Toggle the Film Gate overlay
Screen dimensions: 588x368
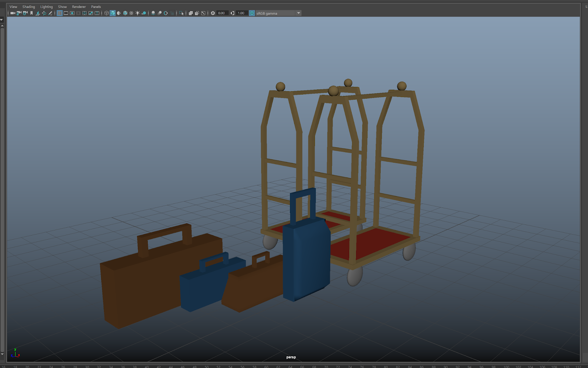click(66, 13)
